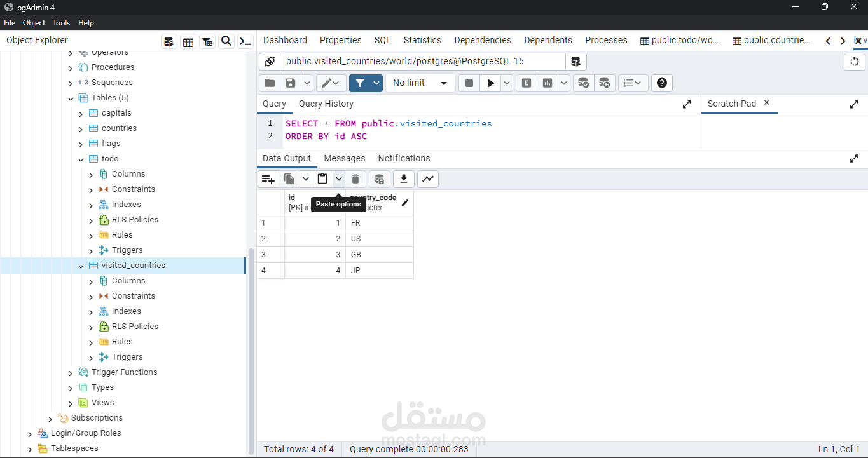Click the Execute query play button
This screenshot has width=868, height=458.
[490, 83]
